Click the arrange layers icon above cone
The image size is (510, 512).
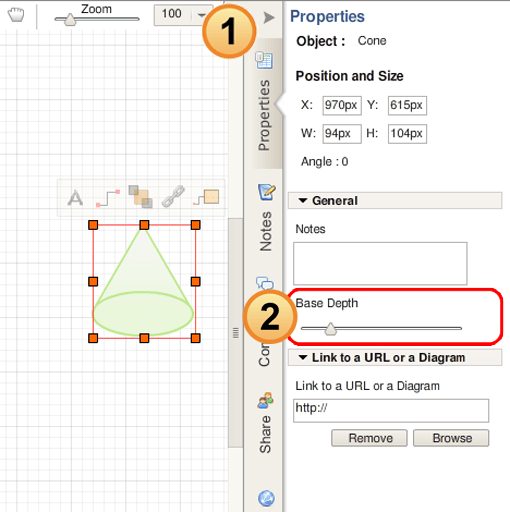coord(141,197)
